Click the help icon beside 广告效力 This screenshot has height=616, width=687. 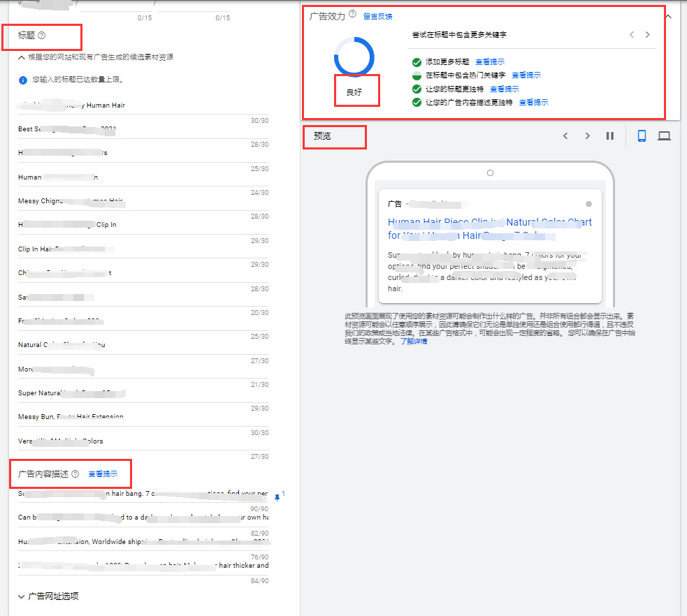tap(352, 15)
